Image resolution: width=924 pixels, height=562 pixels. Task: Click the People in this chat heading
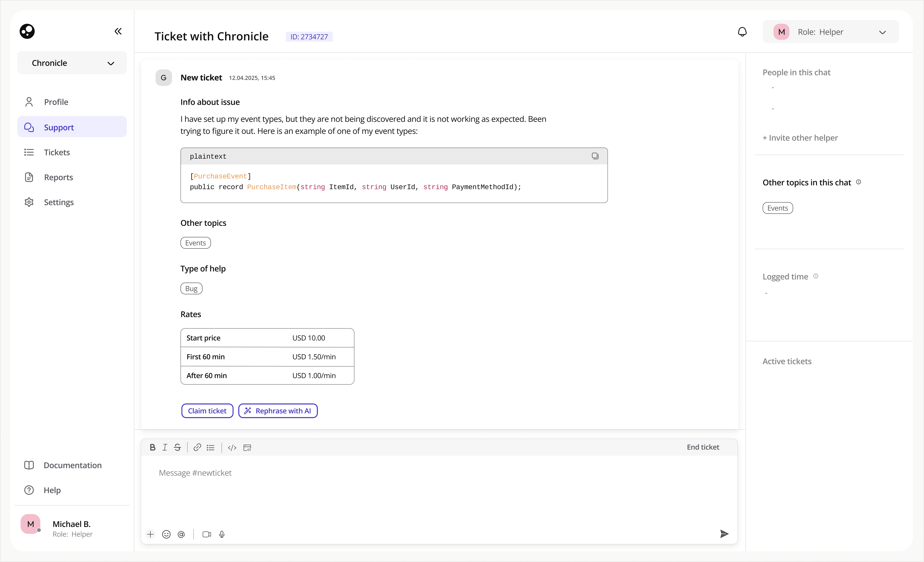tap(797, 72)
